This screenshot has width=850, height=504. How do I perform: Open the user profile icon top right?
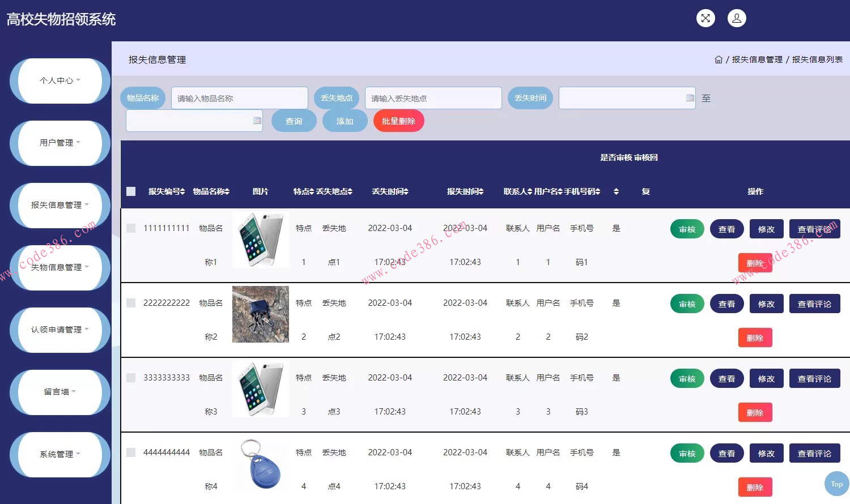pyautogui.click(x=737, y=18)
